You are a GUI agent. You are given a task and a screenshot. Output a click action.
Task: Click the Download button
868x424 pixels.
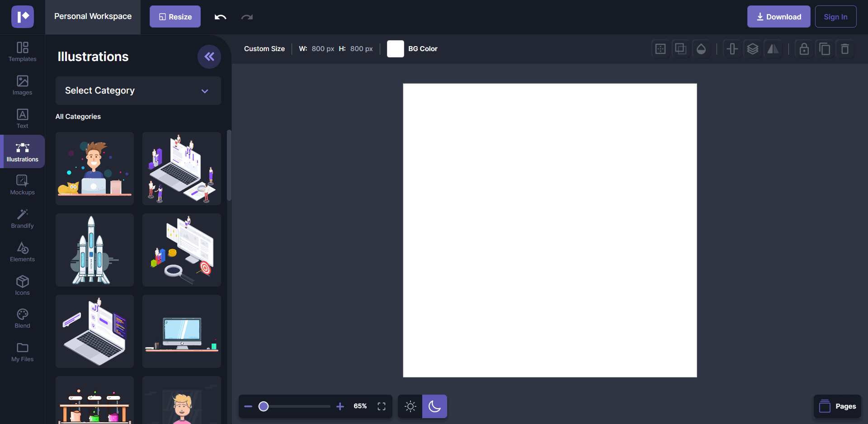pos(778,16)
